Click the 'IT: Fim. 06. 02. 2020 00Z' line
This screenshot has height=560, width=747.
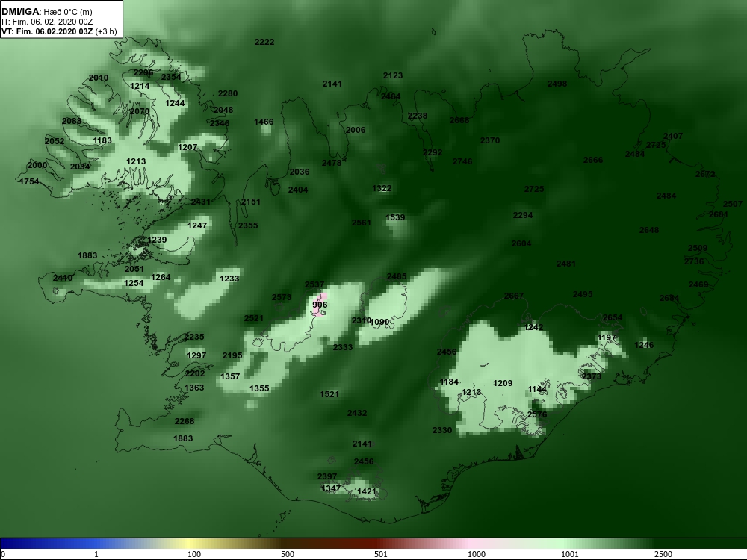(46, 22)
